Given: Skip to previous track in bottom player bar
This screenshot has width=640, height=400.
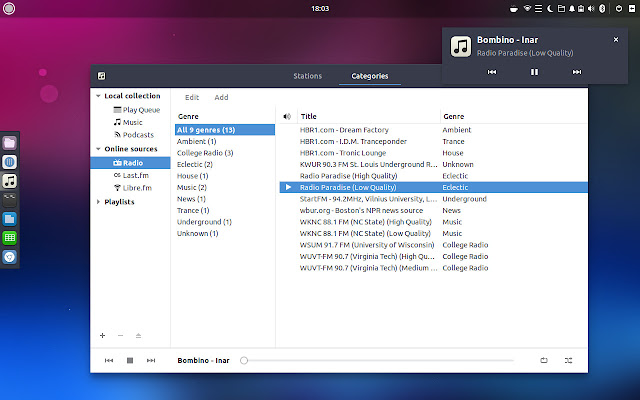Looking at the screenshot, I should 109,360.
